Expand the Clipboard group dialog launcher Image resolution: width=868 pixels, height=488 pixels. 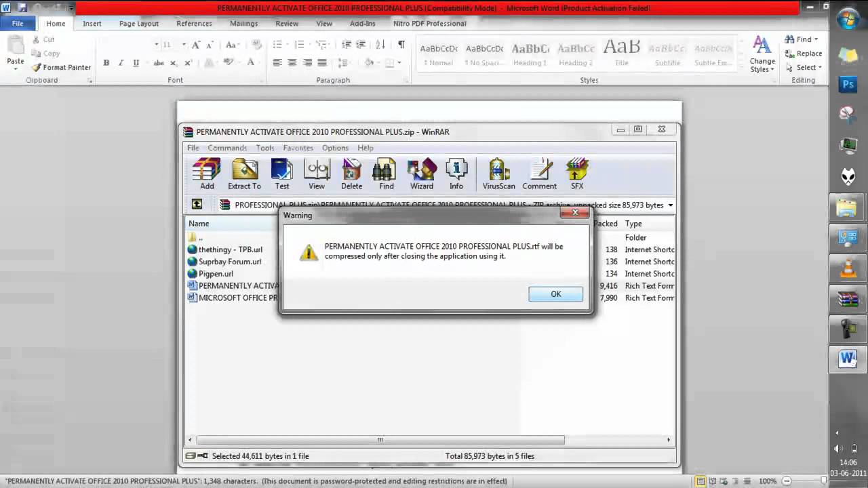point(90,81)
